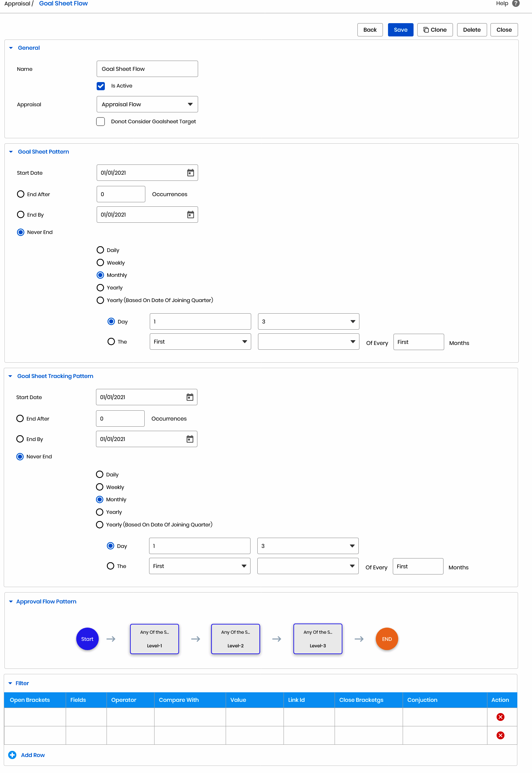The image size is (532, 773).
Task: Click the Open Brackets column header
Action: (30, 700)
